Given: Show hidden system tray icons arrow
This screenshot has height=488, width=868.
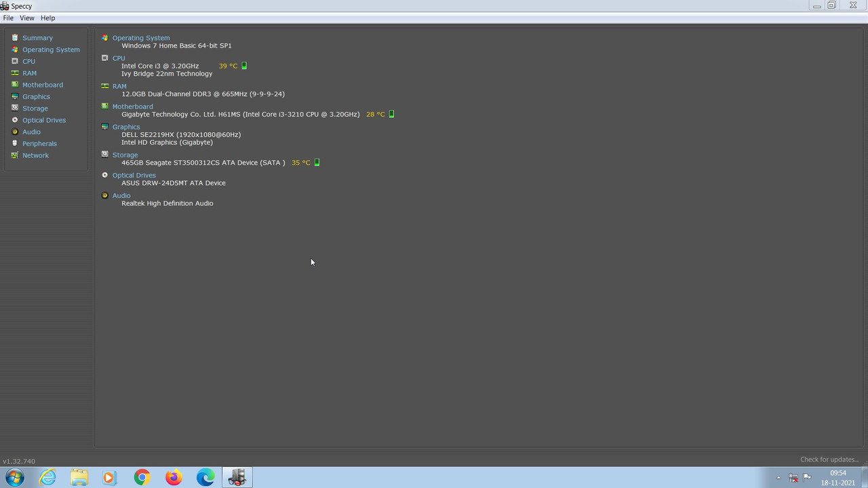Looking at the screenshot, I should [778, 478].
